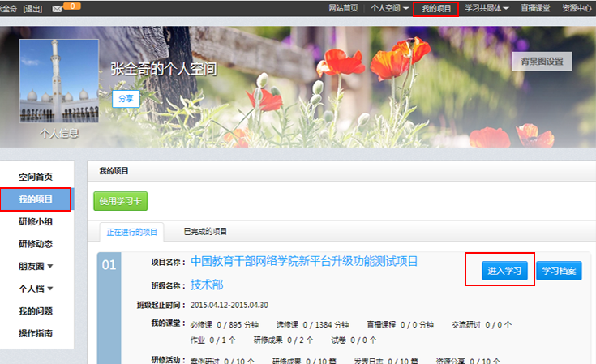The width and height of the screenshot is (596, 364).
Task: Expand the 个人档 sidebar submenu arrow
Action: [50, 289]
